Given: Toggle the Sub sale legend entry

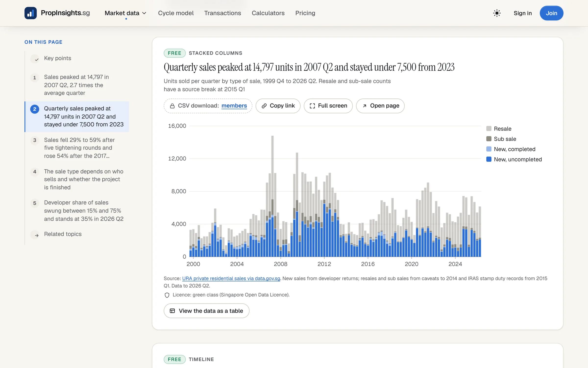Looking at the screenshot, I should pos(501,139).
